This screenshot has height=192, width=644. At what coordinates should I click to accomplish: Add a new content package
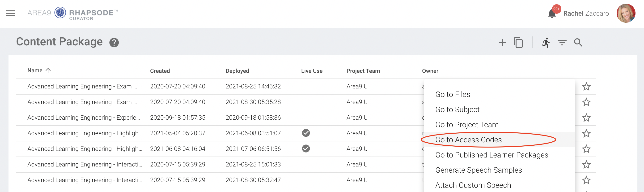coord(502,43)
